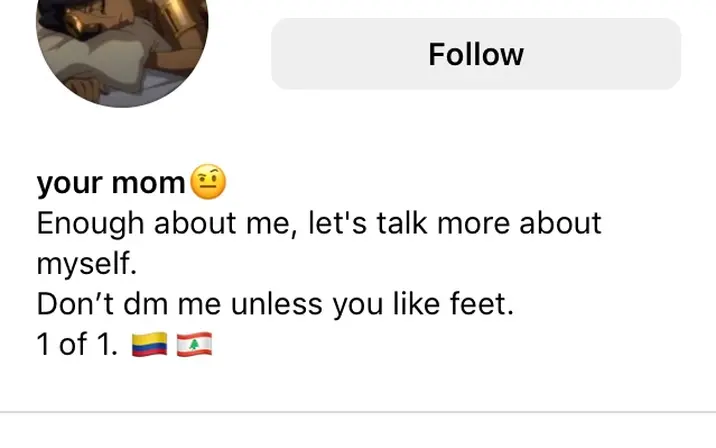Click the word "talk" in the bio
This screenshot has width=716, height=448.
coord(402,223)
